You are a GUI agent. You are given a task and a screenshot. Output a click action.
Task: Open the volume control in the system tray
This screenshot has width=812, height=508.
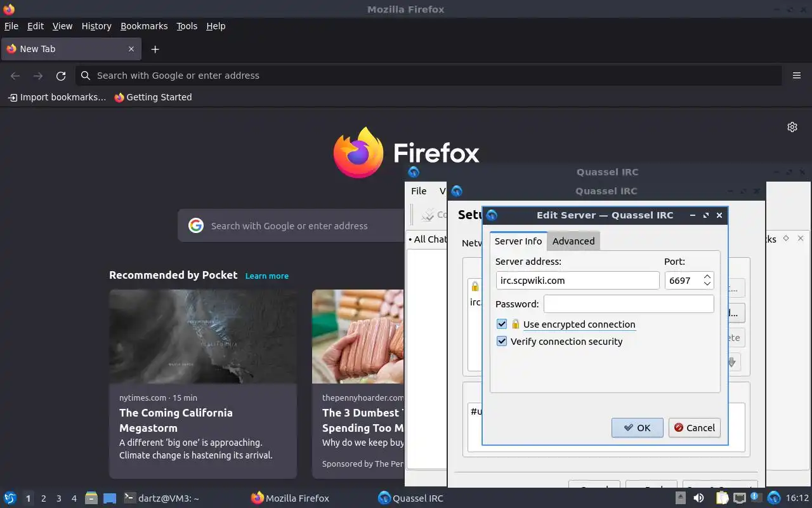pos(698,498)
